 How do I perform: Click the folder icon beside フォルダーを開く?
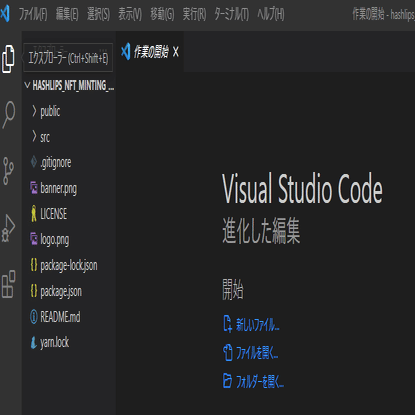227,381
